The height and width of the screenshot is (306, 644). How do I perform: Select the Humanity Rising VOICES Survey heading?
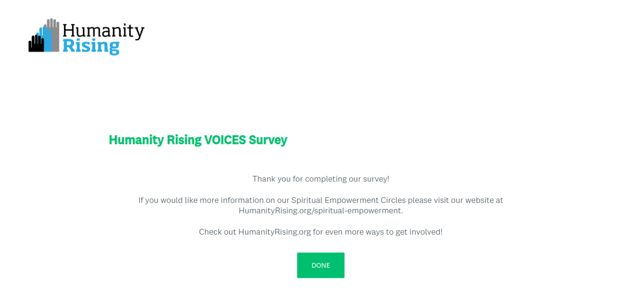click(x=198, y=140)
